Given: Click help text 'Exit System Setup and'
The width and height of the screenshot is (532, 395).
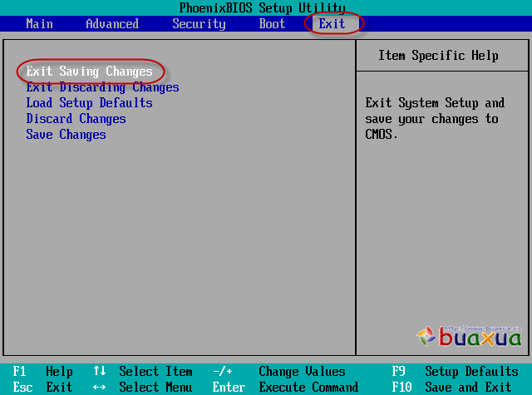Looking at the screenshot, I should pyautogui.click(x=435, y=103).
